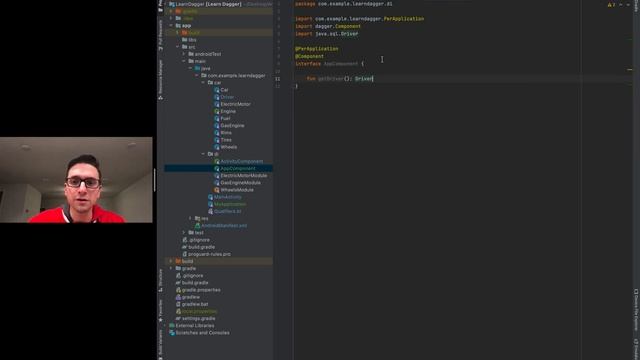Expand the test folder
640x360 pixels.
[x=184, y=233]
